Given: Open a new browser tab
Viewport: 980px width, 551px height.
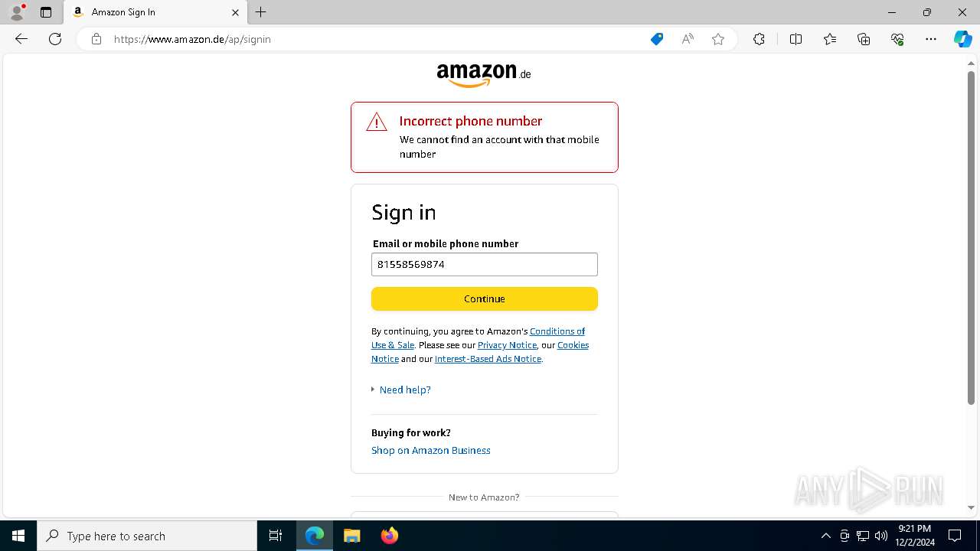Looking at the screenshot, I should (261, 12).
